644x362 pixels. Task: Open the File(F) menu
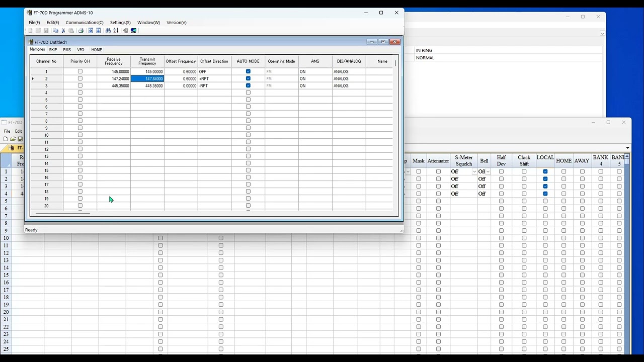coord(34,23)
